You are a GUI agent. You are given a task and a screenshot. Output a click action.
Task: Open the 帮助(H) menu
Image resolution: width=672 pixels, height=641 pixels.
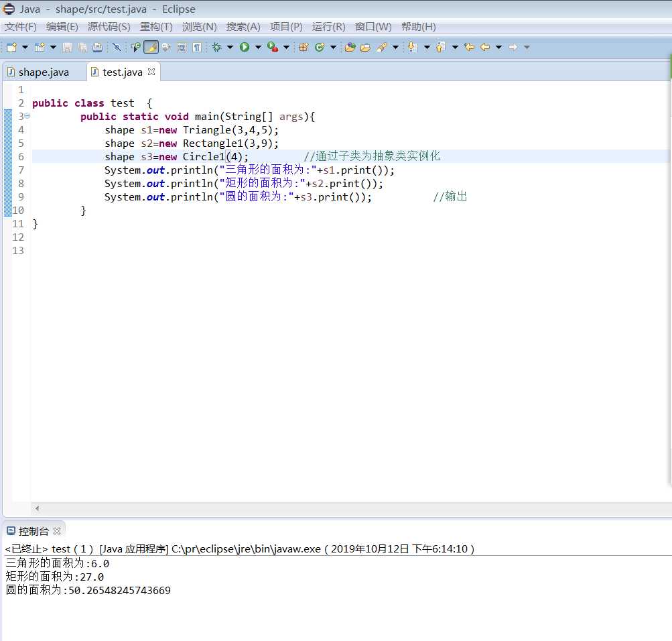418,27
